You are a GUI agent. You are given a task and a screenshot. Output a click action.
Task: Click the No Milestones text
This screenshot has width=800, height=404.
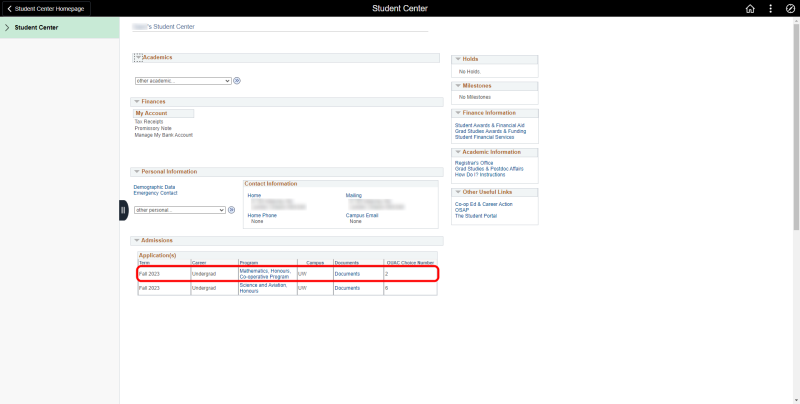474,97
